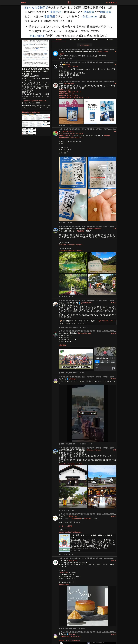This screenshot has height=644, width=138.
Task: Click the RSS feed icon in the navbar
Action: (x=109, y=2)
